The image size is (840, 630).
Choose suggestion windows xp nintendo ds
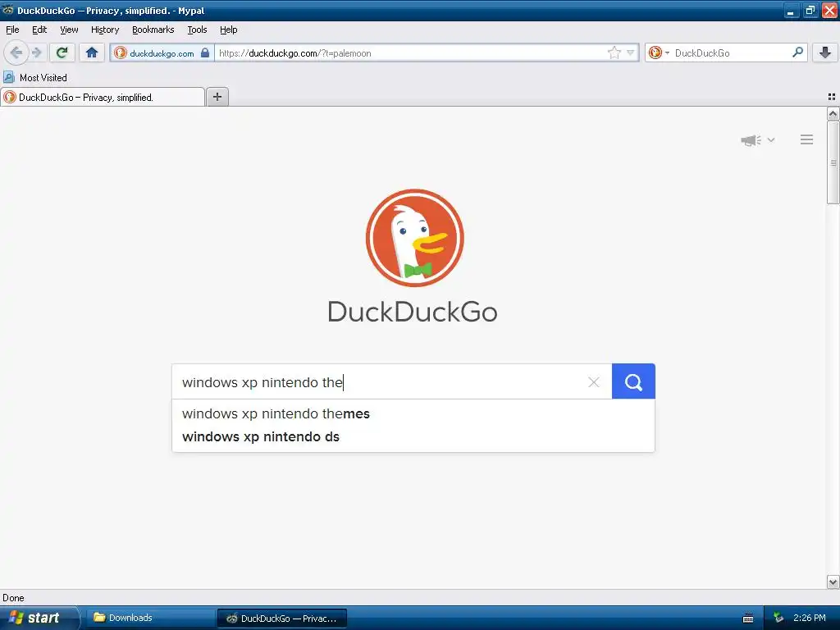point(413,436)
